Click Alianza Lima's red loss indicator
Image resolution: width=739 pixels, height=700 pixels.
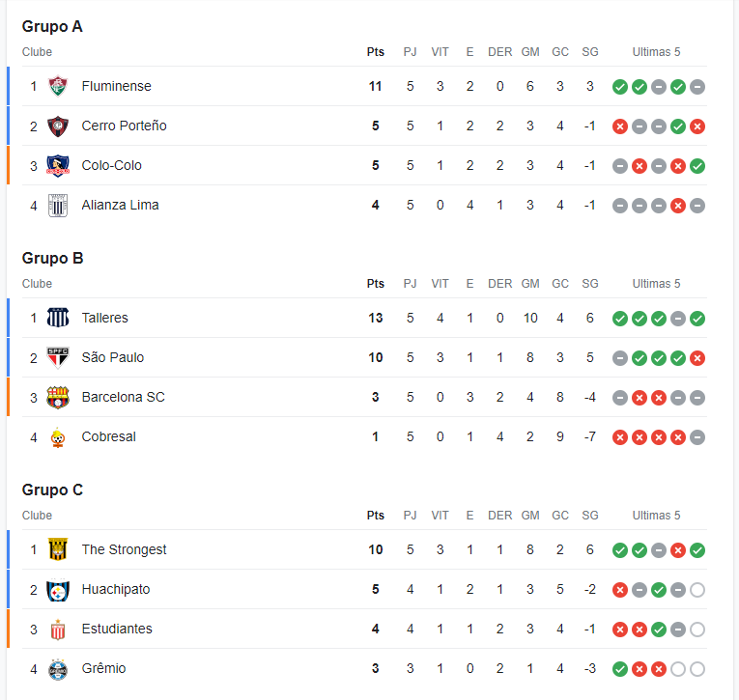678,206
